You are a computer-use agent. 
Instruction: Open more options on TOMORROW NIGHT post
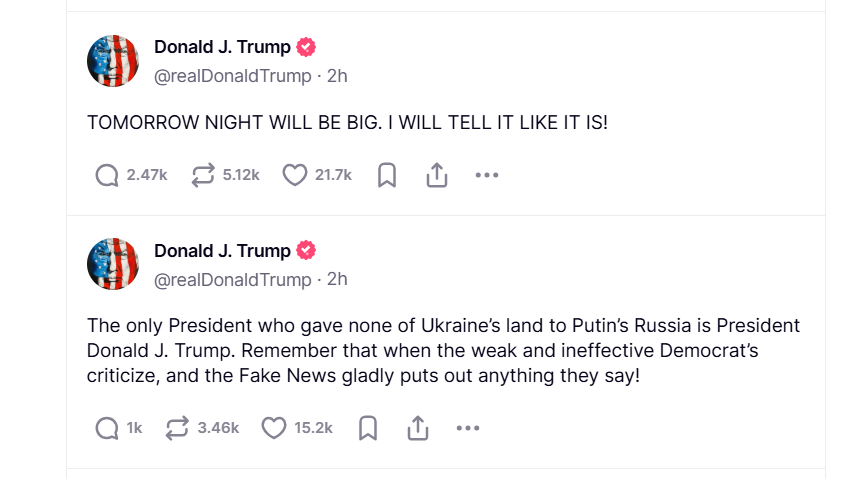tap(486, 175)
